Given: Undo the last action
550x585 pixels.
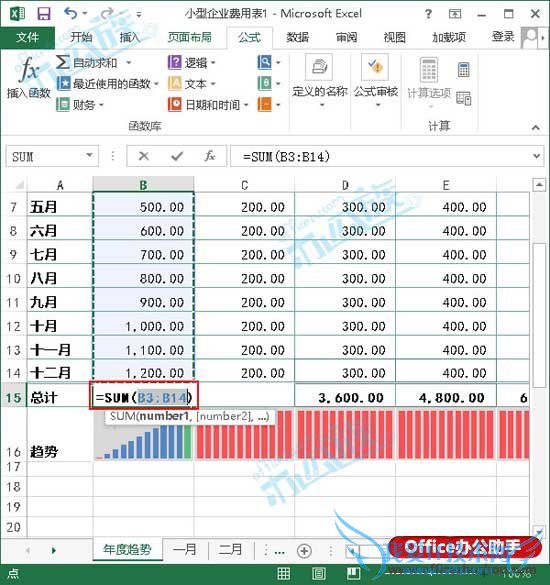Looking at the screenshot, I should coord(71,14).
